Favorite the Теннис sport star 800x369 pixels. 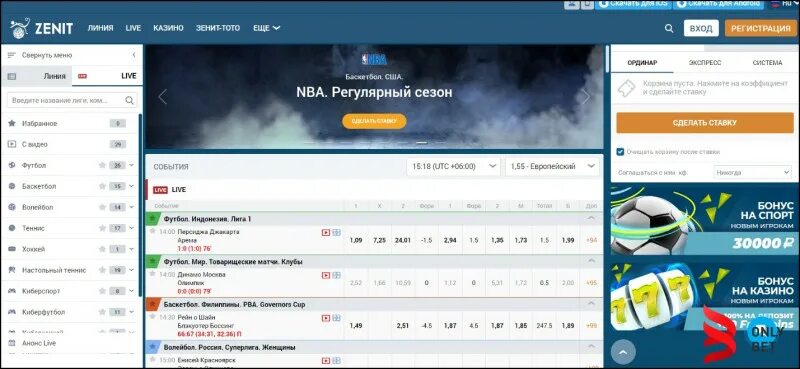102,228
